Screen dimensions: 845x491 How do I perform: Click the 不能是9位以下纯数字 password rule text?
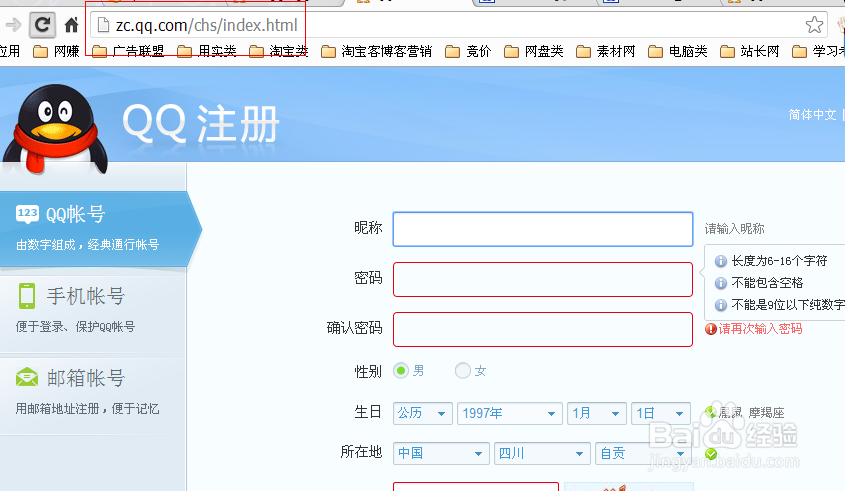point(788,305)
